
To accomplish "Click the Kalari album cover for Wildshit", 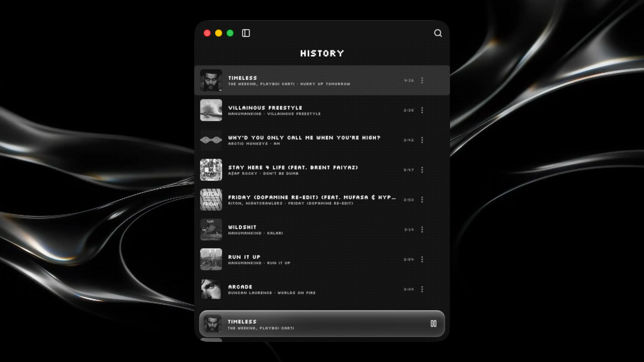I will [211, 230].
